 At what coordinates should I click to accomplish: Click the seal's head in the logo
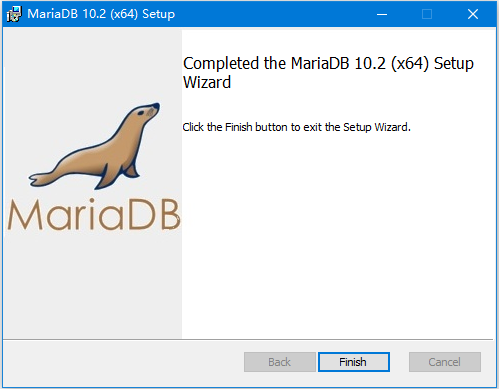[147, 112]
